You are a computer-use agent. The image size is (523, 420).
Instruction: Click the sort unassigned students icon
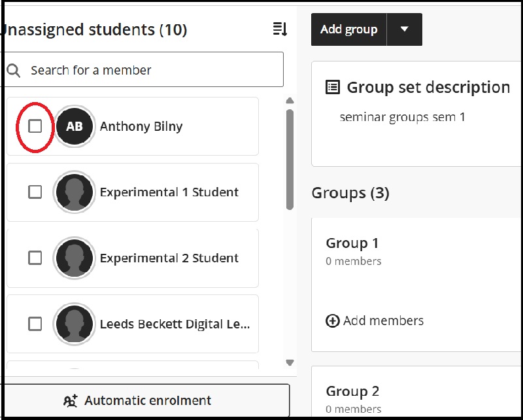[x=280, y=29]
